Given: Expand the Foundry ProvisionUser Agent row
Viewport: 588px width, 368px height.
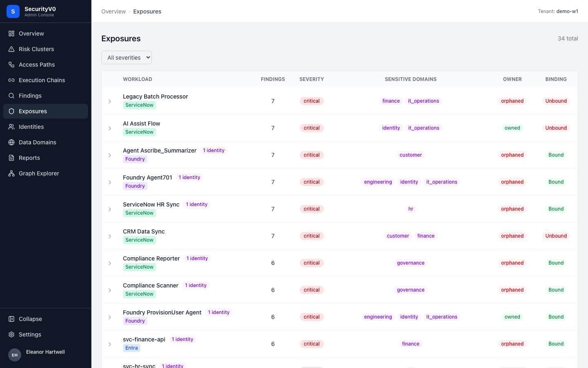Looking at the screenshot, I should click(110, 317).
